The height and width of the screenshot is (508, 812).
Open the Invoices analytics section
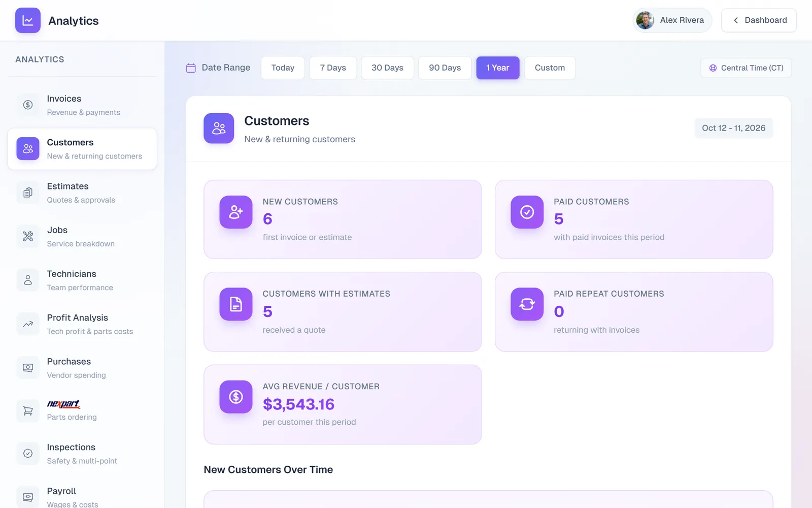coord(82,105)
